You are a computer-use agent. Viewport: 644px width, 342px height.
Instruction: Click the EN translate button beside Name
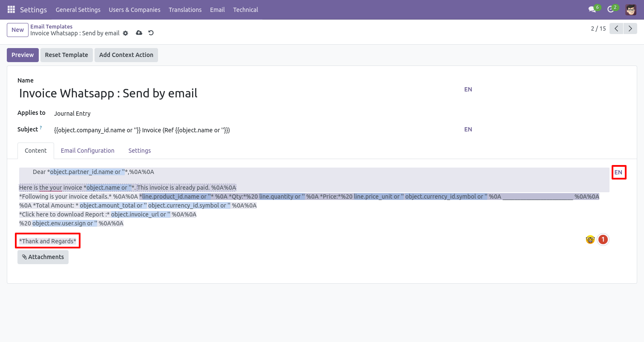coord(468,89)
